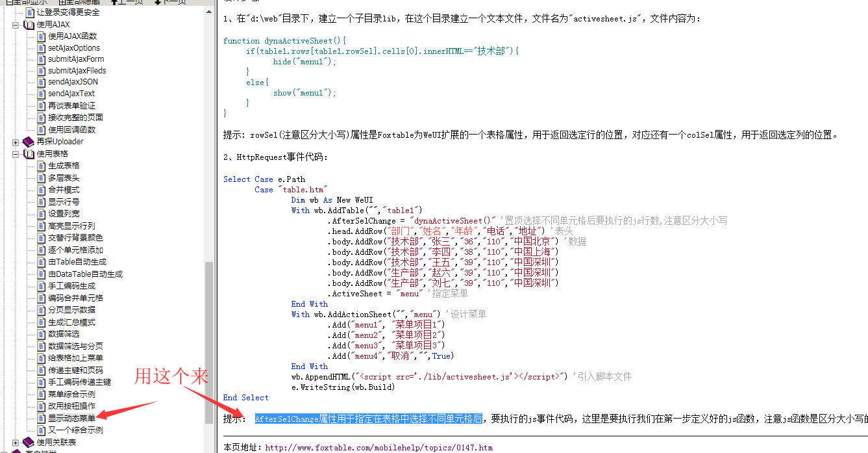Click the page icon next to 由Table自动生成
Screen dimensions: 868x453
pyautogui.click(x=42, y=262)
